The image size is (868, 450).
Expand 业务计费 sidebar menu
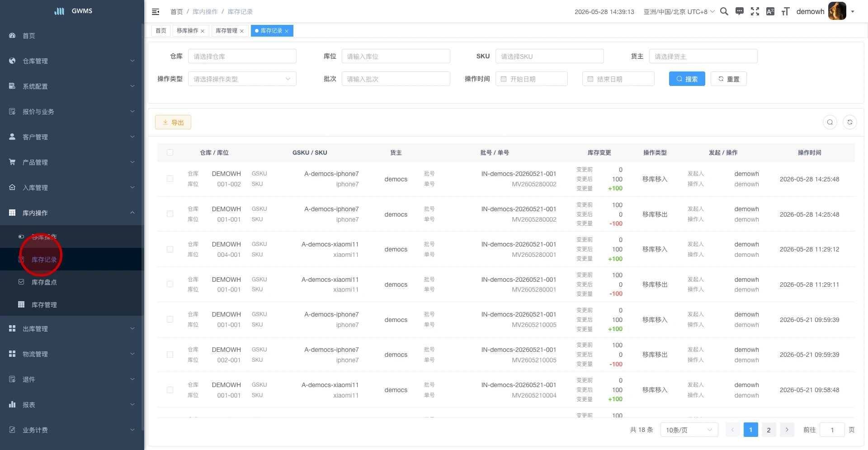tap(72, 430)
